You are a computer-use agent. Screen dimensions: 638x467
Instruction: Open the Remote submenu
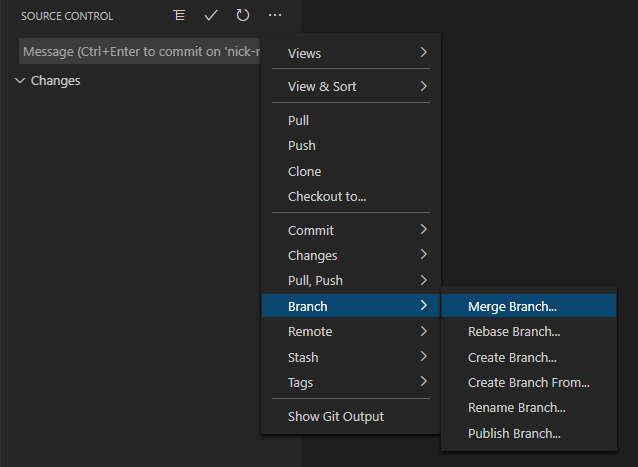click(351, 332)
